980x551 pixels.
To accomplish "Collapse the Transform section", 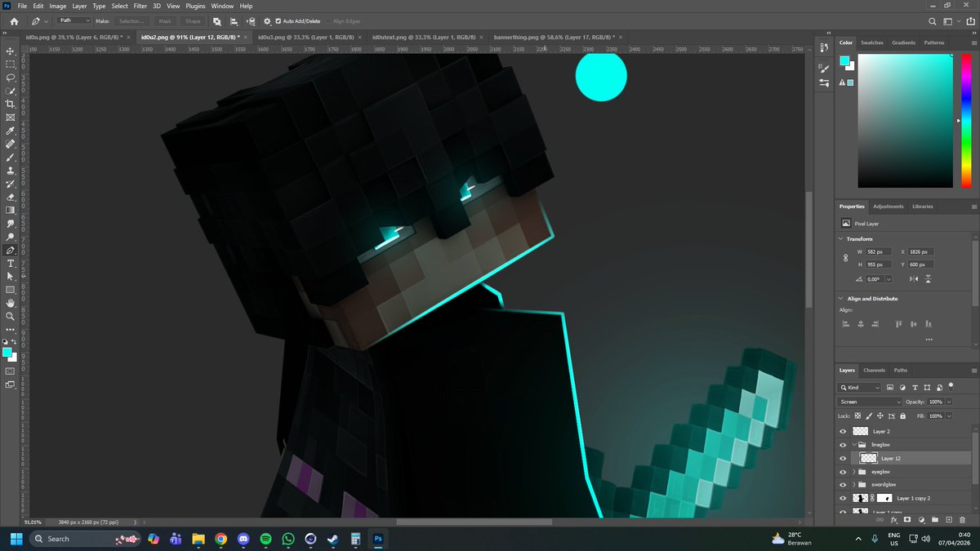I will coord(842,238).
